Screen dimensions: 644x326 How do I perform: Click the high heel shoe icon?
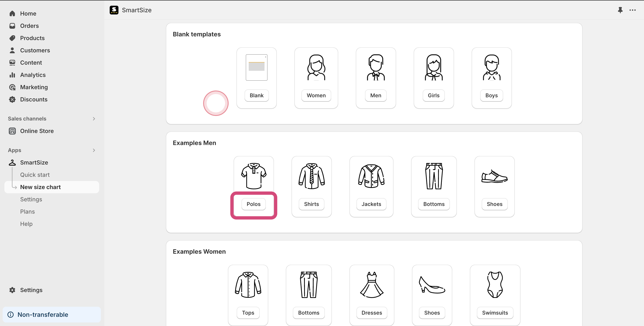(432, 285)
